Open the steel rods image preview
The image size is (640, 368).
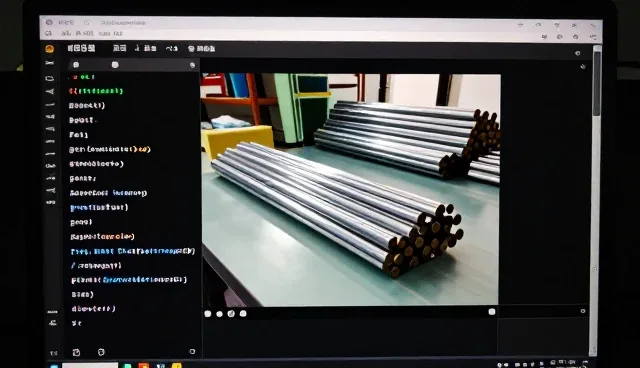[351, 189]
